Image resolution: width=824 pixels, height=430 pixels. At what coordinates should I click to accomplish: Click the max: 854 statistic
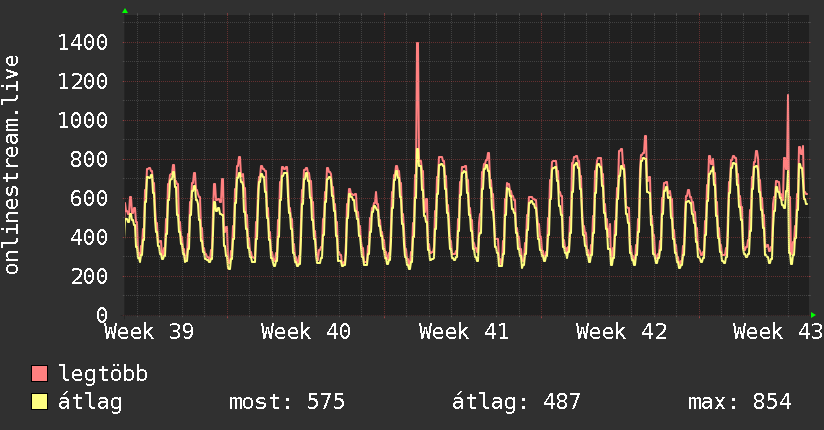[739, 402]
